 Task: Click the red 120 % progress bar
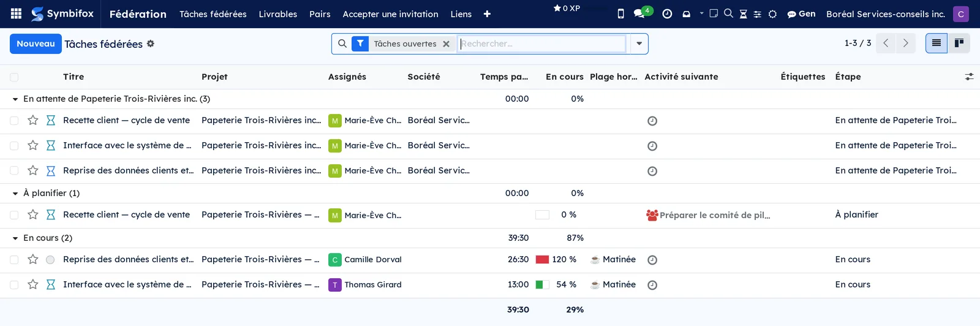pos(542,260)
